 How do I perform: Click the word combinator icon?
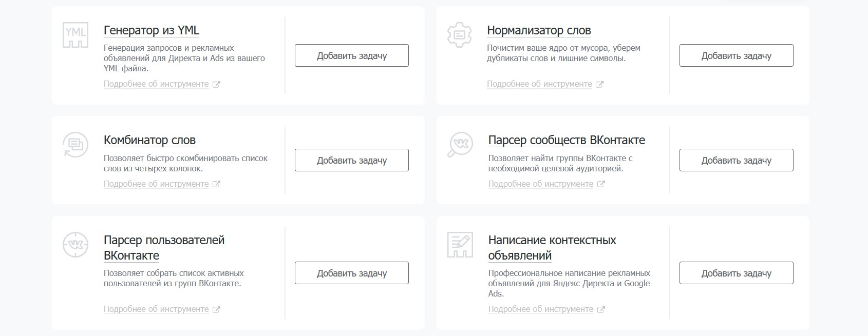coord(76,144)
